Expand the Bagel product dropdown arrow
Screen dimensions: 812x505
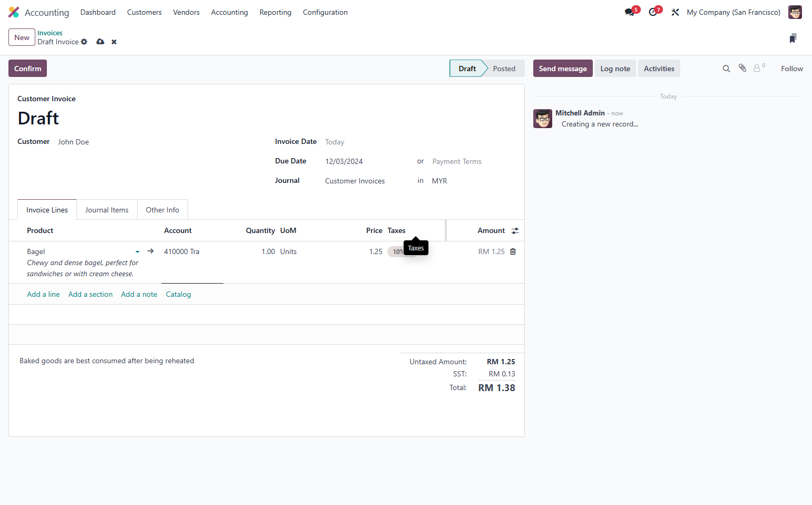138,252
